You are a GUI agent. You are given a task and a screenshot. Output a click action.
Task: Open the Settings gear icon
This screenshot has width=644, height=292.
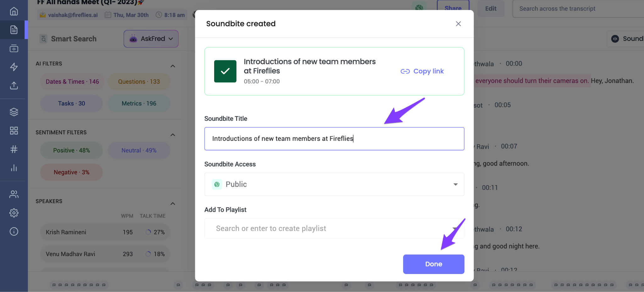(x=14, y=213)
